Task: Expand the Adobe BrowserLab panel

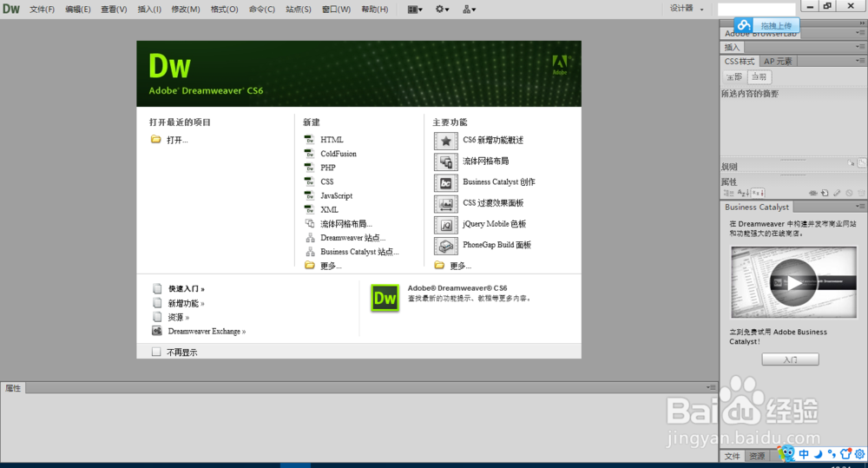Action: (761, 34)
